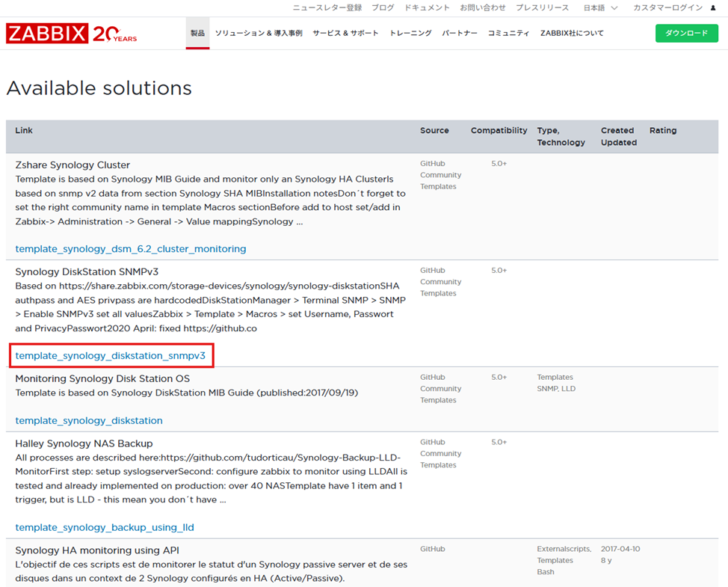Visit the ブログ link in top bar
728x587 pixels.
(383, 8)
